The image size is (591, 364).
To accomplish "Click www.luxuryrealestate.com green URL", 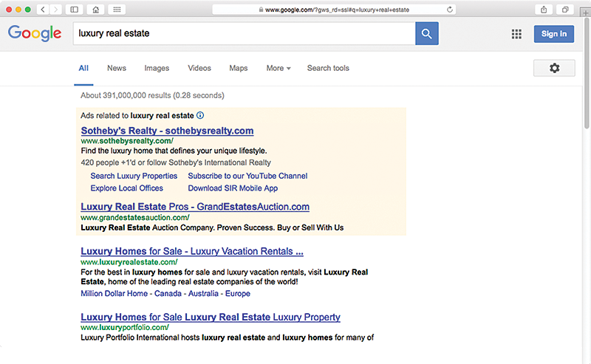I will point(129,262).
